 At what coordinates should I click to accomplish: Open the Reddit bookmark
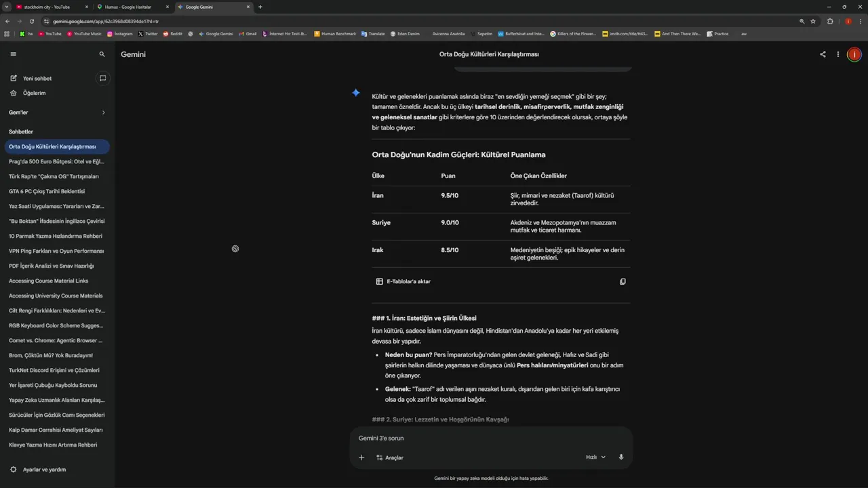173,33
